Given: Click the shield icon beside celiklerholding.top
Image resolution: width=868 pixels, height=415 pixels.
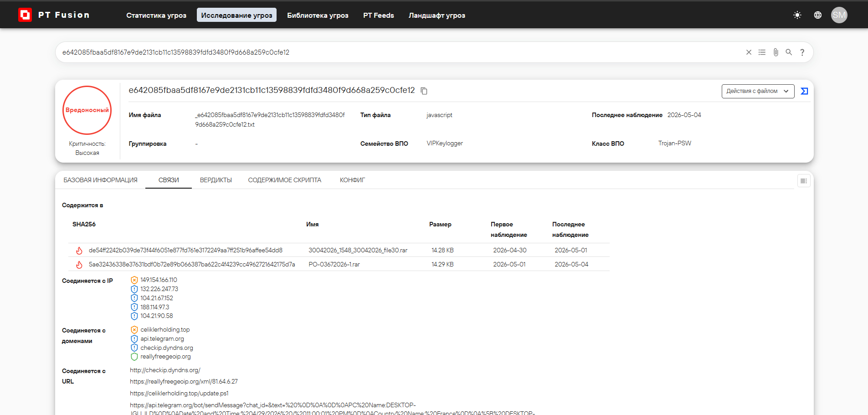Looking at the screenshot, I should click(134, 330).
